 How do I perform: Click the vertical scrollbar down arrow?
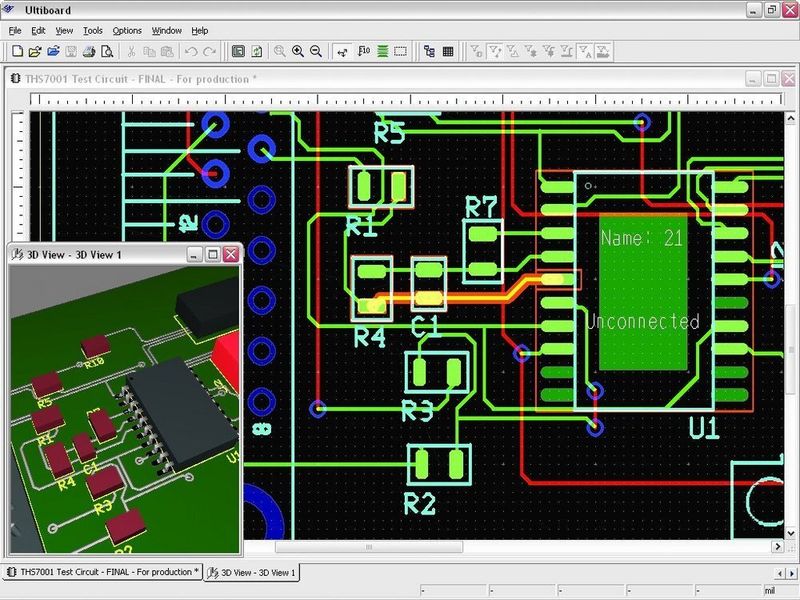click(x=790, y=534)
